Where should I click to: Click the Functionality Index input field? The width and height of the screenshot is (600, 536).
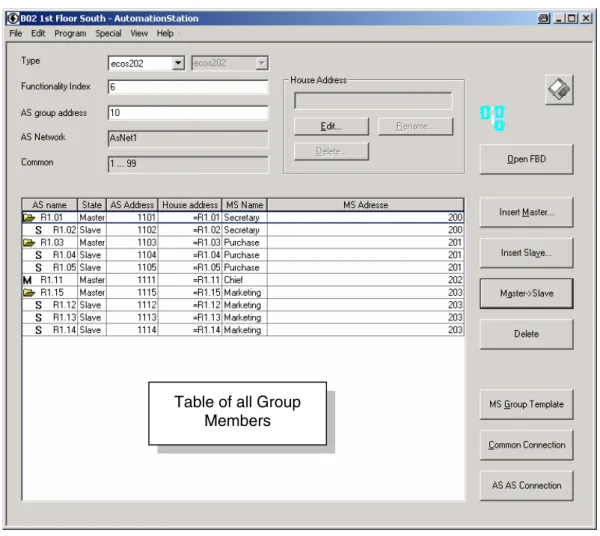pyautogui.click(x=188, y=87)
